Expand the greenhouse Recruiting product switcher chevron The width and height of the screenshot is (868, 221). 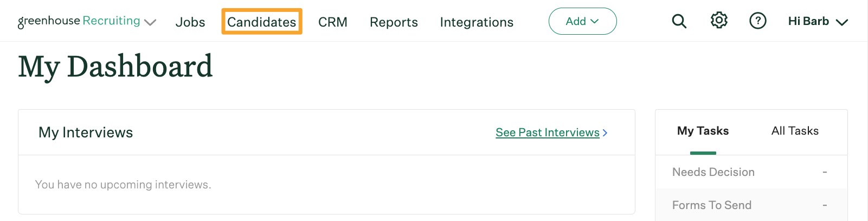pos(150,22)
